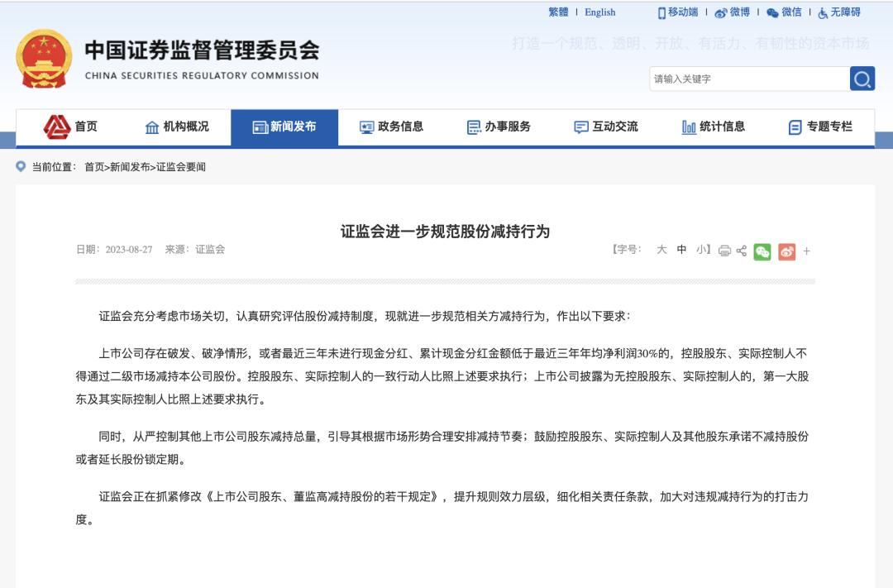
Task: Print the article using printer icon
Action: pyautogui.click(x=724, y=251)
